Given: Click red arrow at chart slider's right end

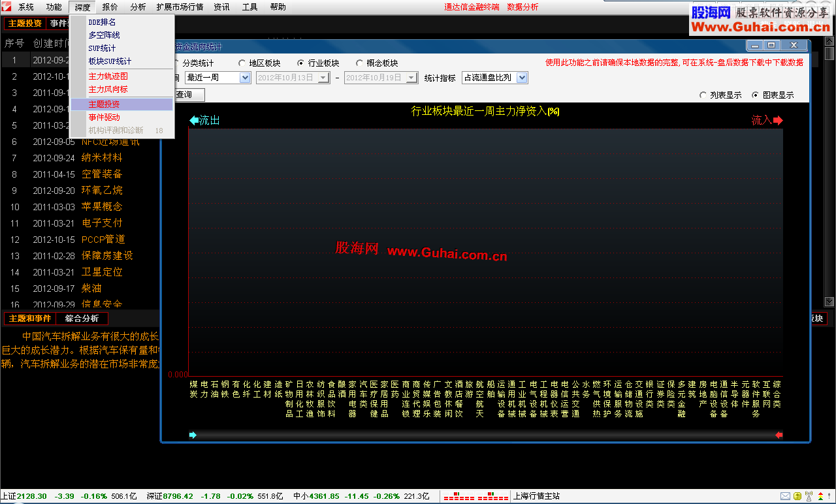Looking at the screenshot, I should 779,435.
